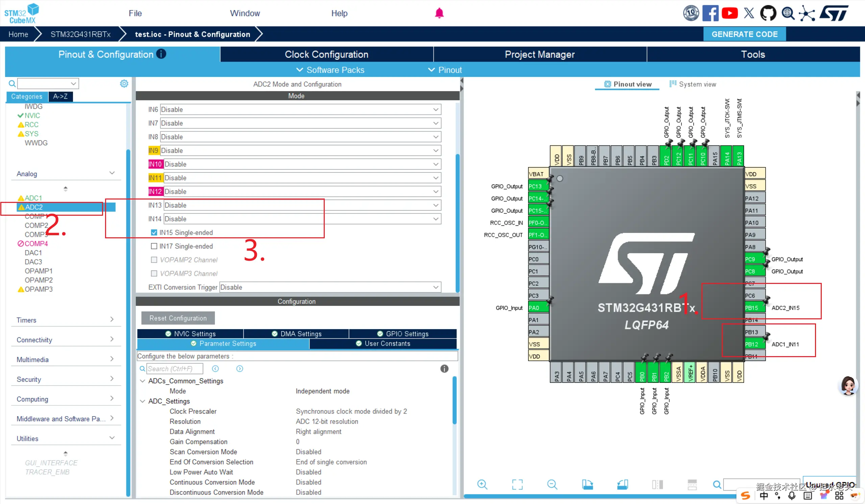865x504 pixels.
Task: Click the info icon beside Pinout & Configuration
Action: pos(161,54)
